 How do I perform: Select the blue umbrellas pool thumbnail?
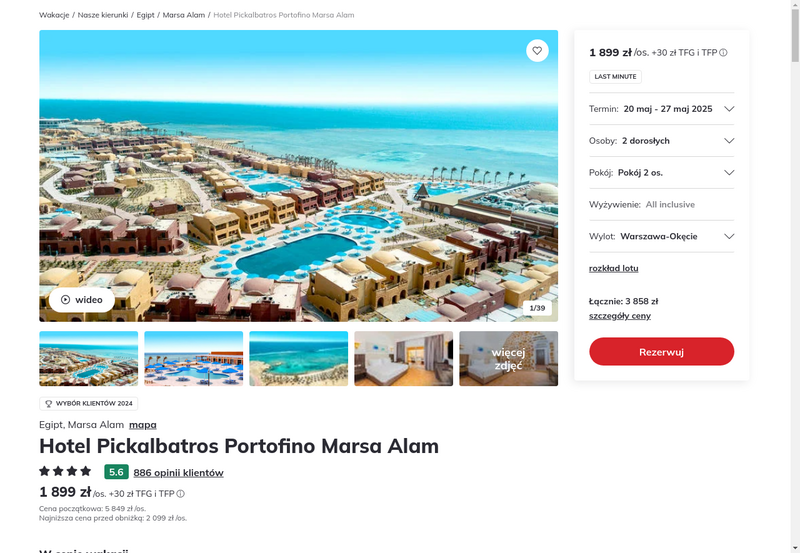(193, 359)
